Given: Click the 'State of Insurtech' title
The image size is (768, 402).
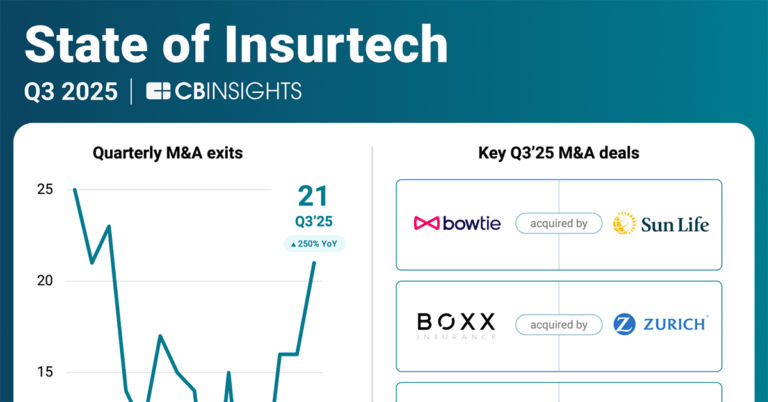Looking at the screenshot, I should (236, 44).
